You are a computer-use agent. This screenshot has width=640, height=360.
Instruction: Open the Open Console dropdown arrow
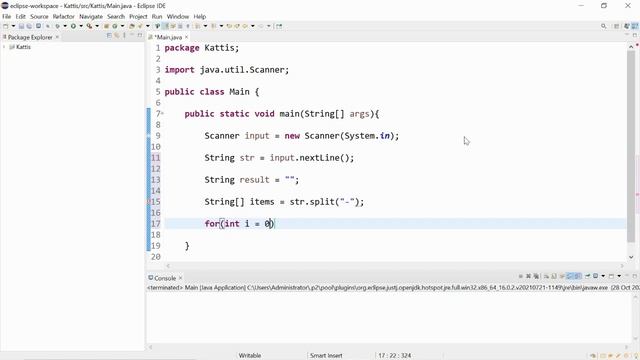pos(619,276)
